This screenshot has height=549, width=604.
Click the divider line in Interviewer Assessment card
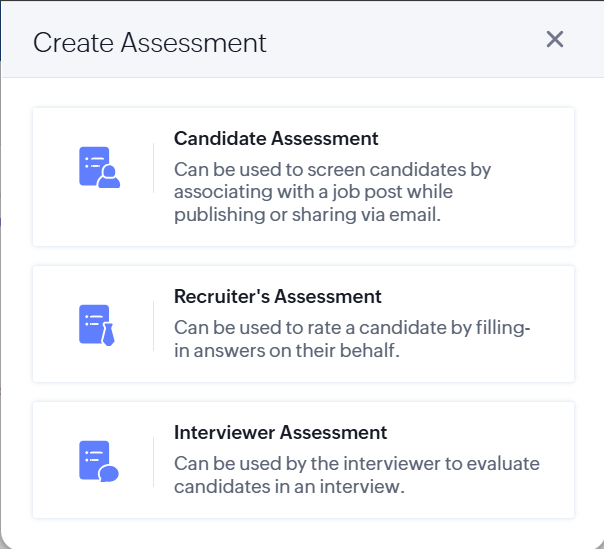(154, 461)
